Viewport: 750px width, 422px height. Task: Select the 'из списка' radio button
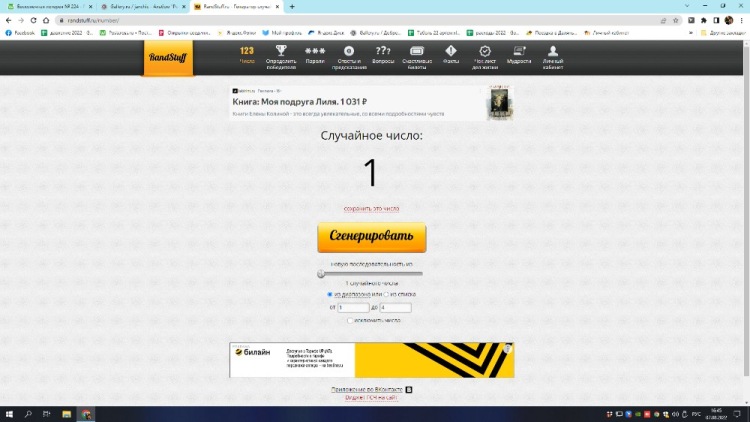(386, 295)
